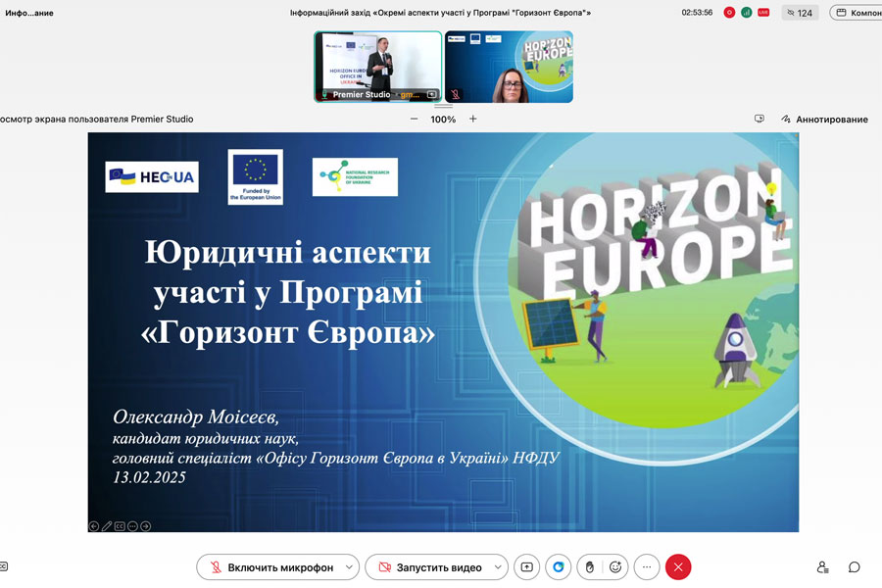Leave meeting with red X button
The image size is (882, 588).
click(678, 567)
